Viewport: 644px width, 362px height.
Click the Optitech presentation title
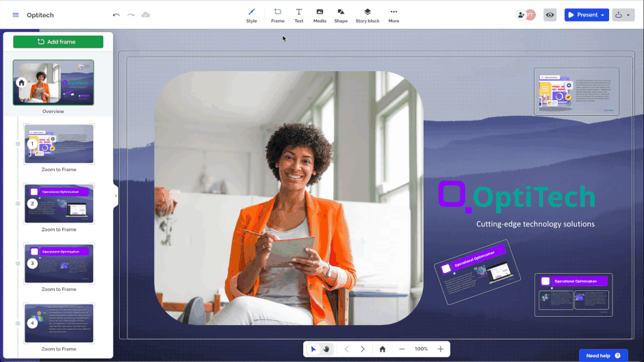tap(40, 15)
